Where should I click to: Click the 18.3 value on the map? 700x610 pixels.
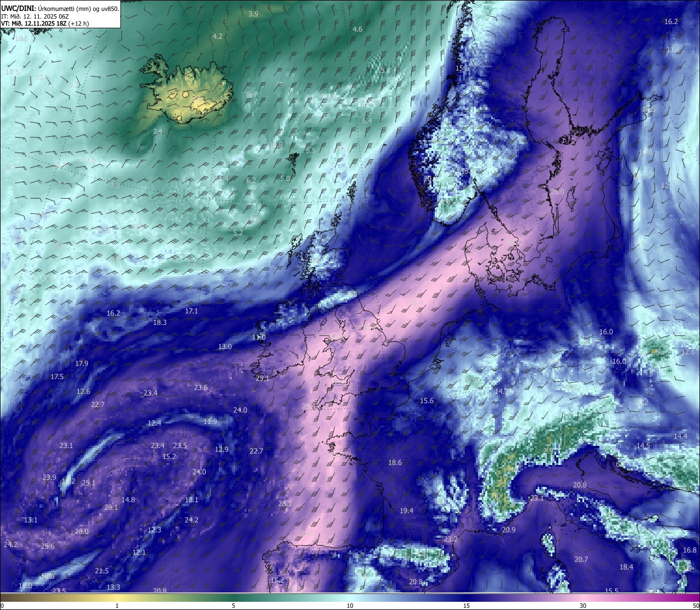(x=160, y=323)
